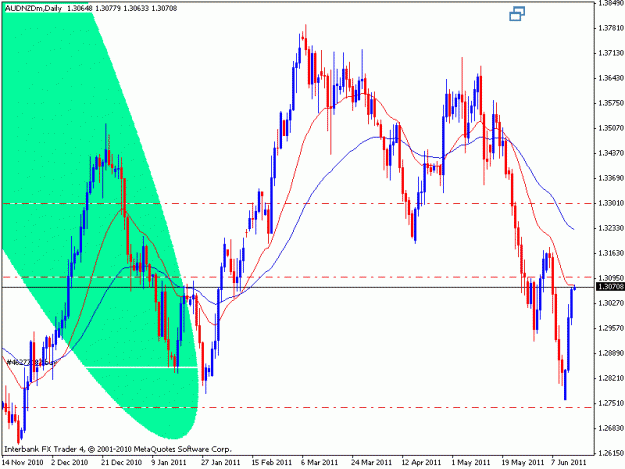
Task: Click the 1 May 2011 date label
Action: pyautogui.click(x=470, y=462)
